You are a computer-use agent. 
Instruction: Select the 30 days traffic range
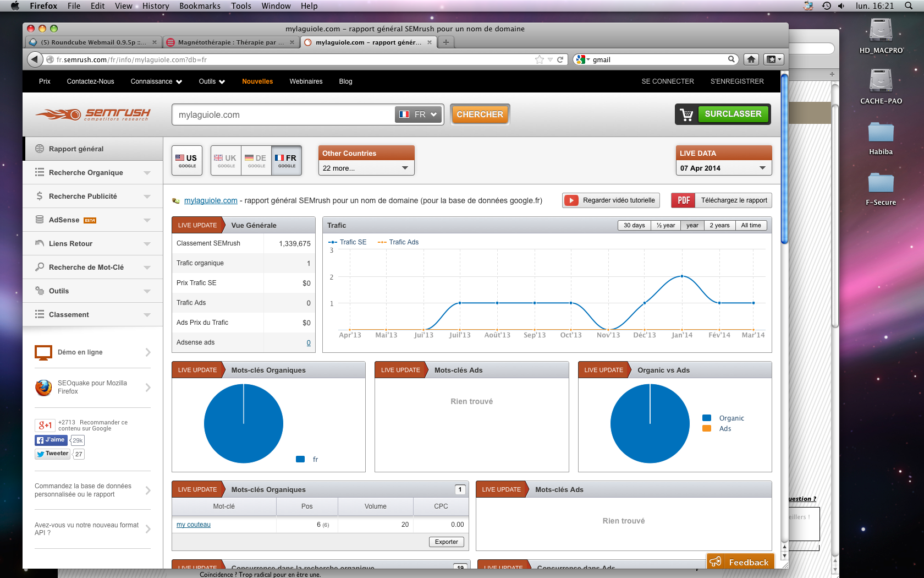(x=634, y=225)
